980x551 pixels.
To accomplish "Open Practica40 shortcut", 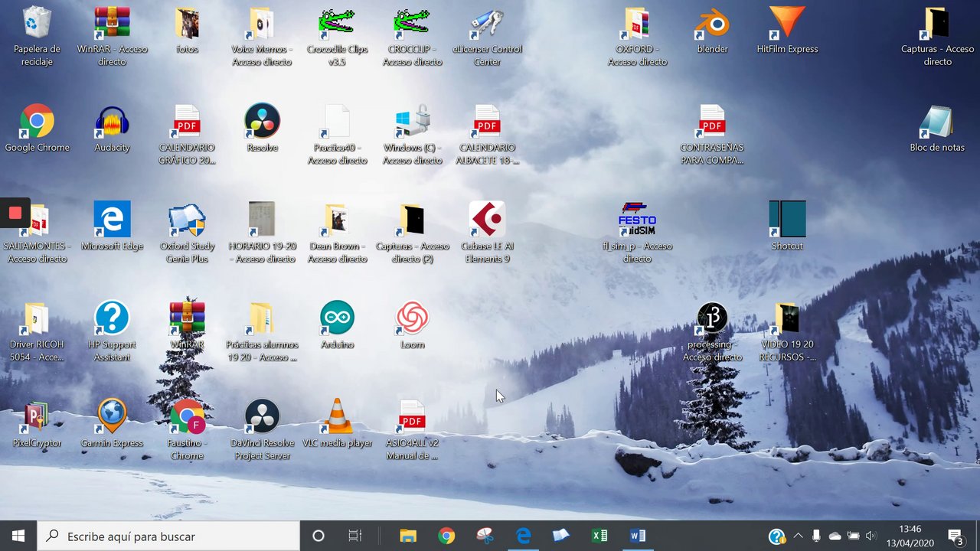I will click(x=337, y=135).
